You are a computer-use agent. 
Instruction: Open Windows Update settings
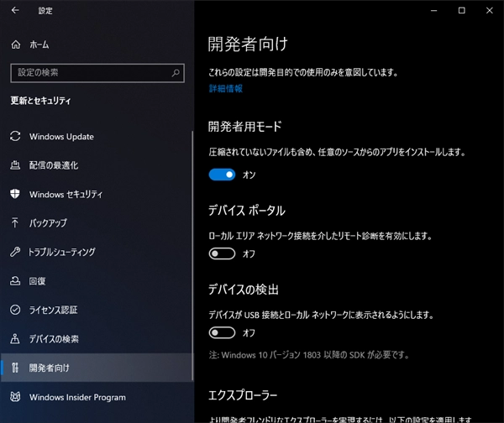pos(97,137)
